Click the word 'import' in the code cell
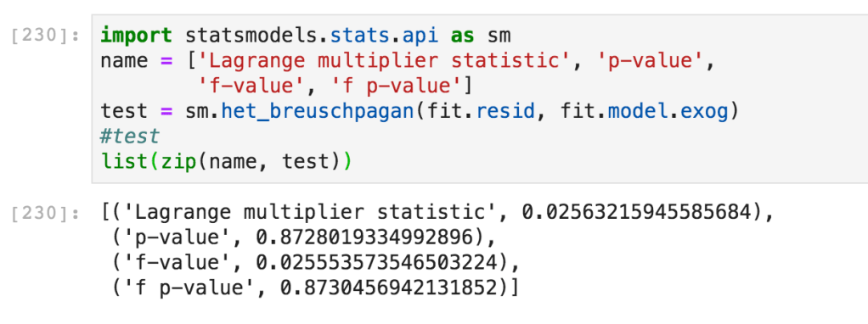Image resolution: width=868 pixels, height=324 pixels. pos(136,36)
